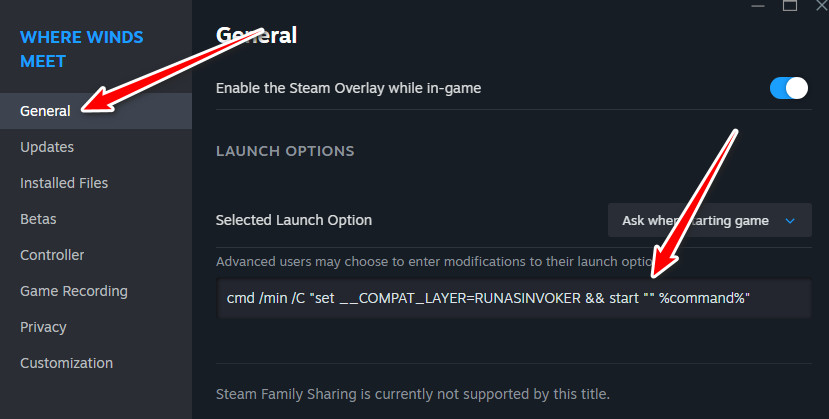Open the General settings tab

pos(45,111)
